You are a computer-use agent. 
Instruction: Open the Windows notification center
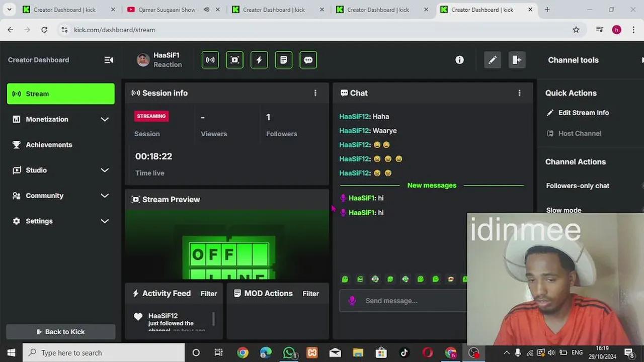pos(629,352)
